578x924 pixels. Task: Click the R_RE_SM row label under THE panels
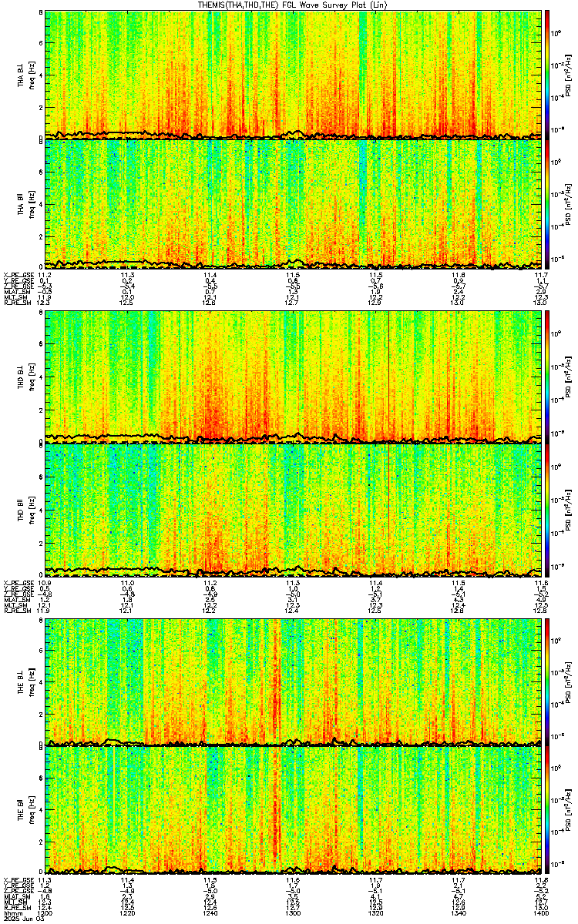(x=16, y=908)
